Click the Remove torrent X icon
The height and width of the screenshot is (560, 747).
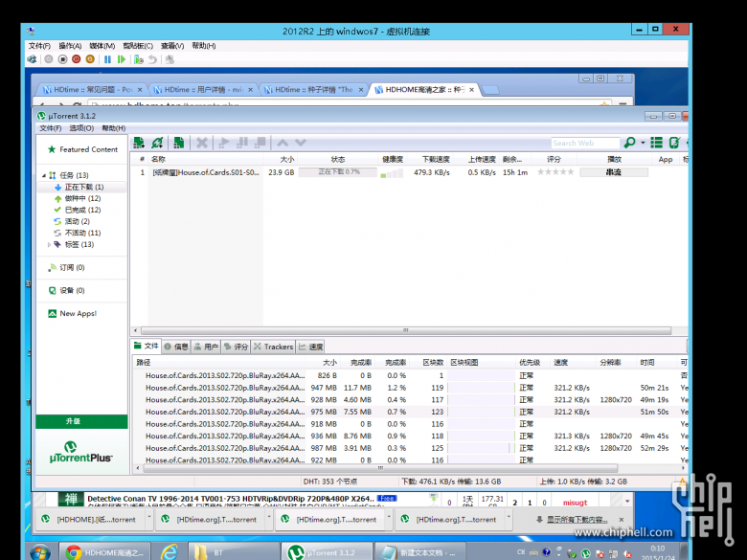202,143
